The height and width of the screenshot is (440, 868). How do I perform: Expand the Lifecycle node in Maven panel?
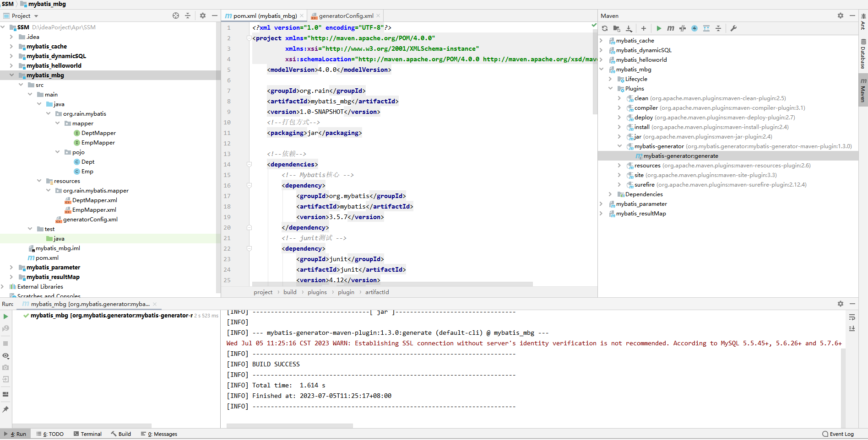(x=610, y=79)
